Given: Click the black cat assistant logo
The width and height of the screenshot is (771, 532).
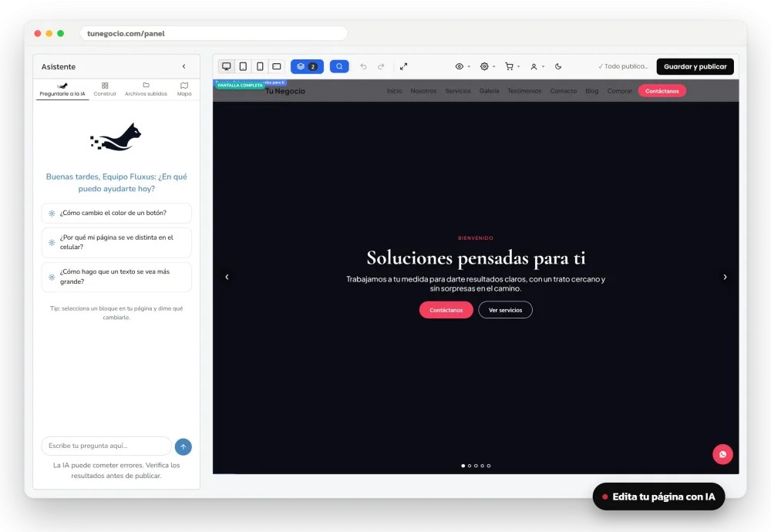Looking at the screenshot, I should tap(116, 137).
